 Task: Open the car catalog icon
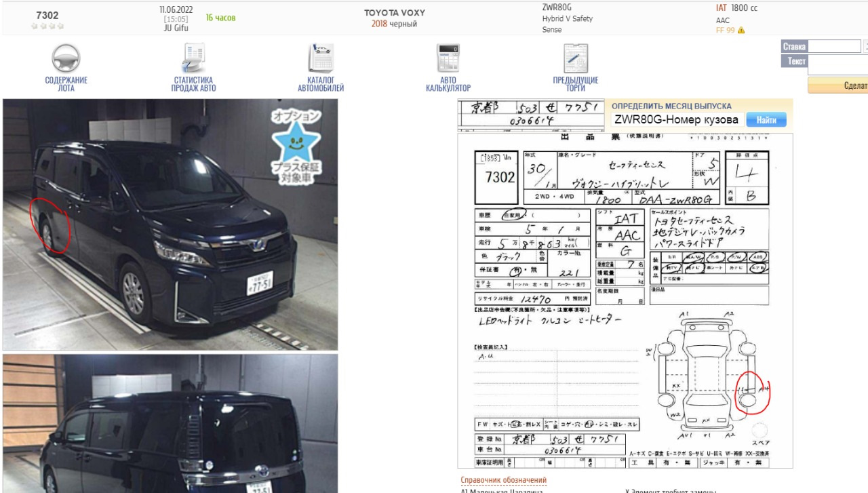click(x=321, y=58)
